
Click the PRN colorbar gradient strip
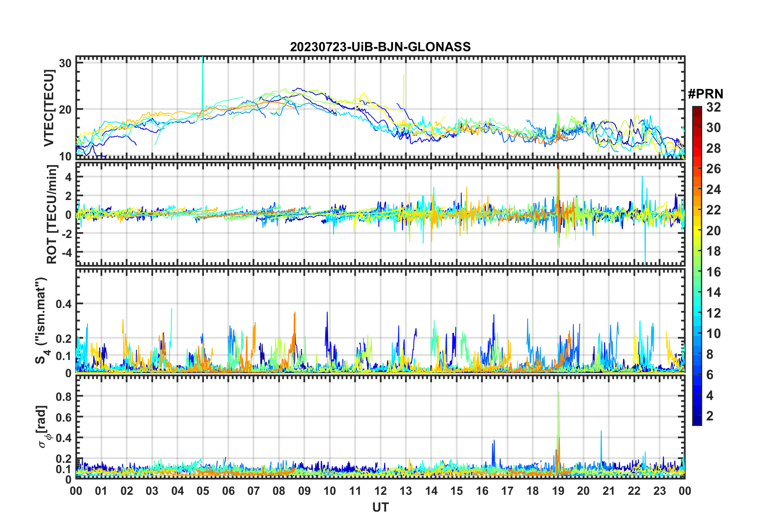[x=697, y=266]
